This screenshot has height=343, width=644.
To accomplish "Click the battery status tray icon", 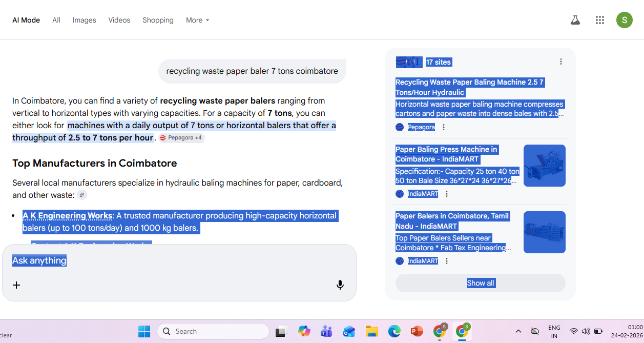I will tap(598, 331).
